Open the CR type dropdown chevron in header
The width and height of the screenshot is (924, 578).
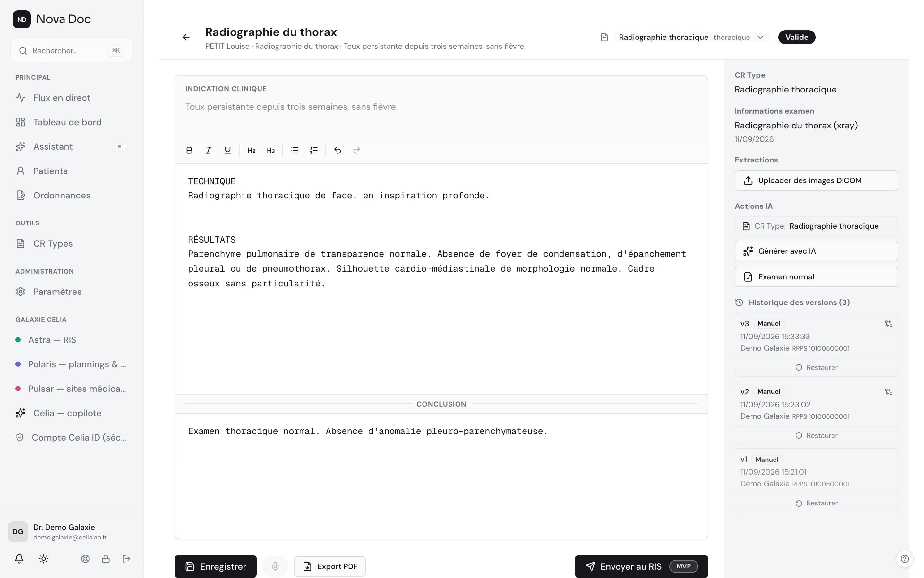pyautogui.click(x=760, y=37)
